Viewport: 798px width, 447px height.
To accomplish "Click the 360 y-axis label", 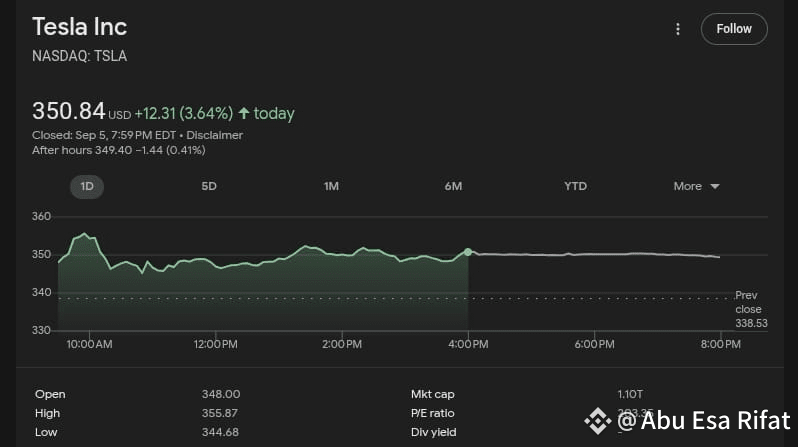I will pos(41,216).
